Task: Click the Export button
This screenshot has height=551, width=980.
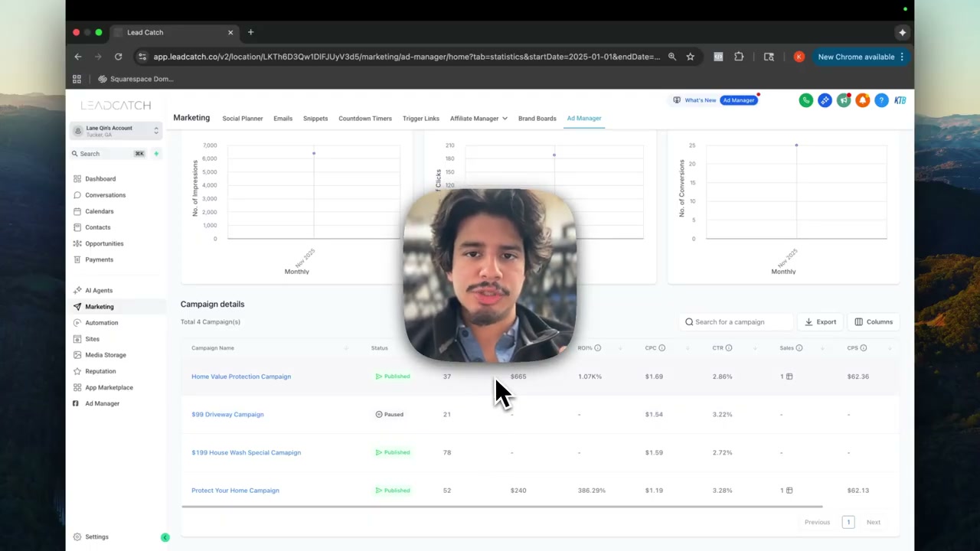Action: (821, 322)
